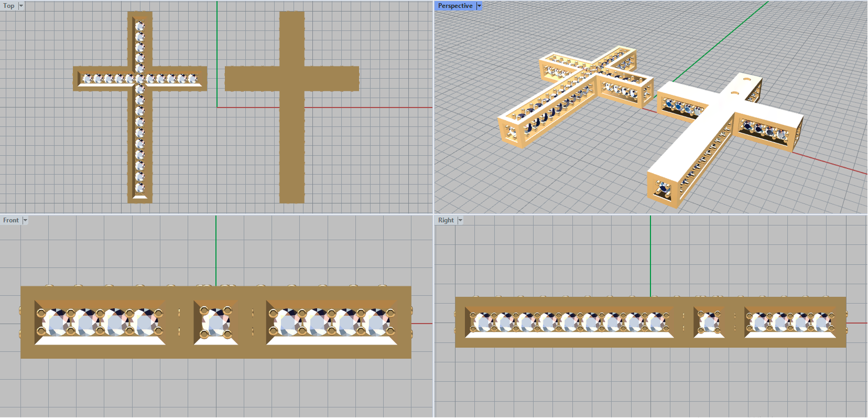Click the center single gem in Front viewport
The width and height of the screenshot is (868, 419).
[x=215, y=322]
